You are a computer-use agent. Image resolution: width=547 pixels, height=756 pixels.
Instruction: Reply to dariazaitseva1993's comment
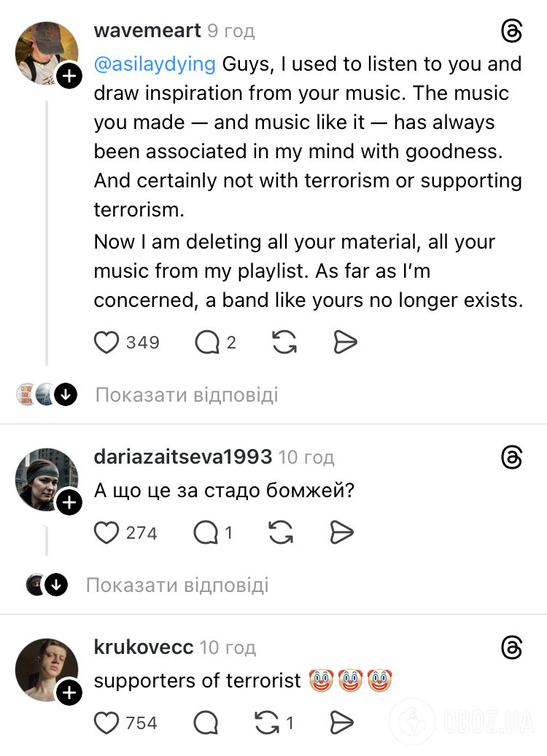pyautogui.click(x=206, y=533)
